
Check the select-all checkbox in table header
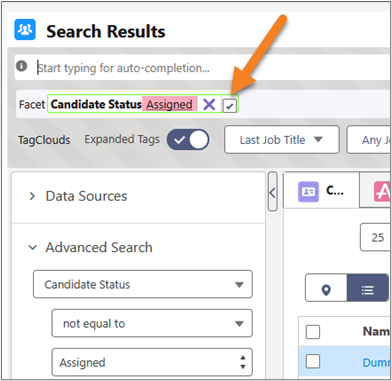click(313, 332)
